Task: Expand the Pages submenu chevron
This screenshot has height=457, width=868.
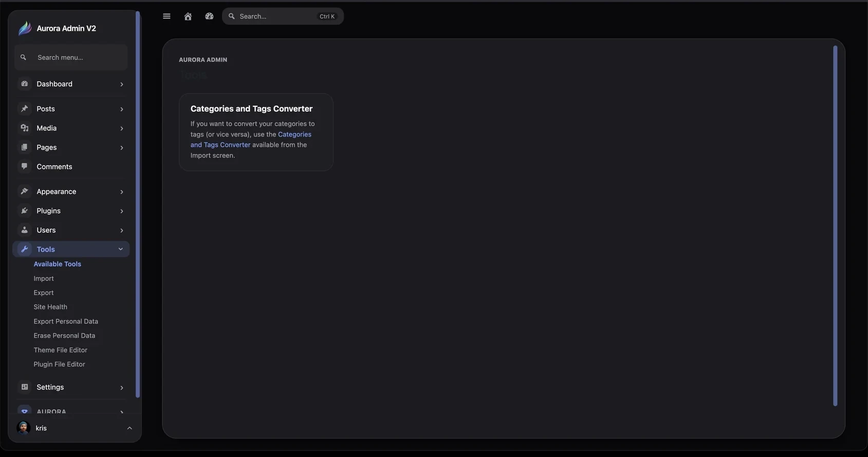Action: coord(122,148)
